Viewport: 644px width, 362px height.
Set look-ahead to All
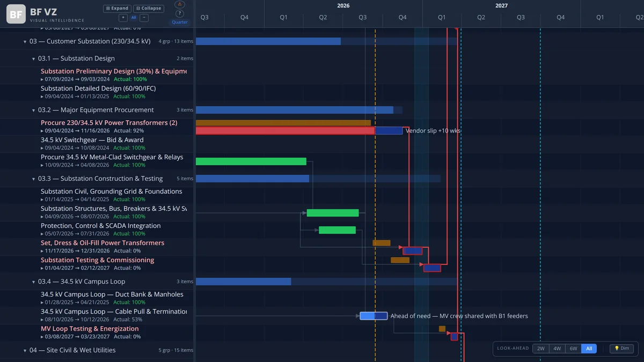tap(589, 349)
